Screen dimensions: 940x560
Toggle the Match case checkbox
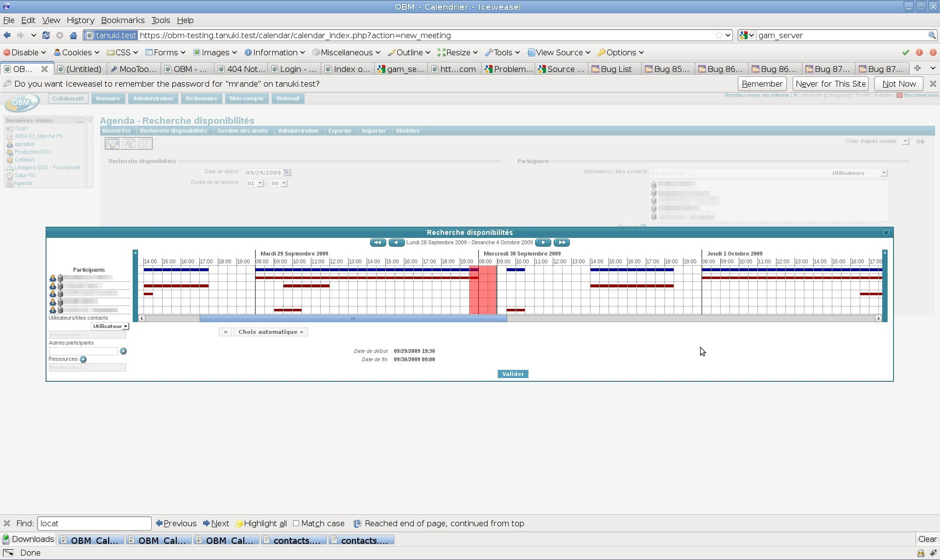(x=296, y=523)
